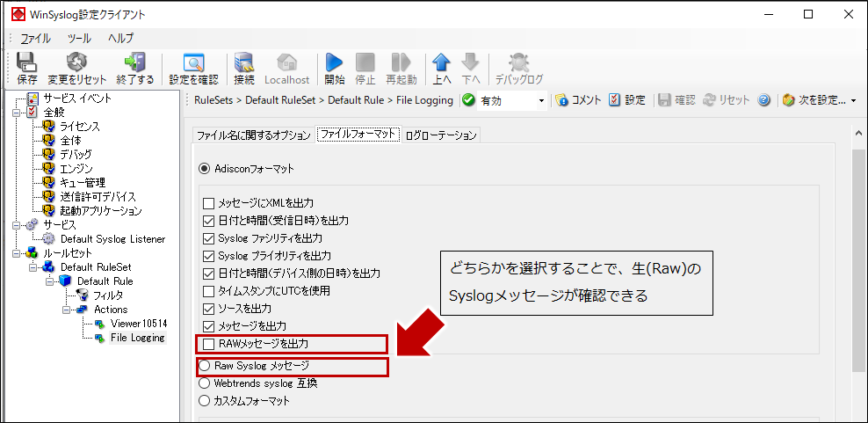Screen dimensions: 868x423
Task: Open the 次を設定... dropdown arrow
Action: tap(853, 101)
